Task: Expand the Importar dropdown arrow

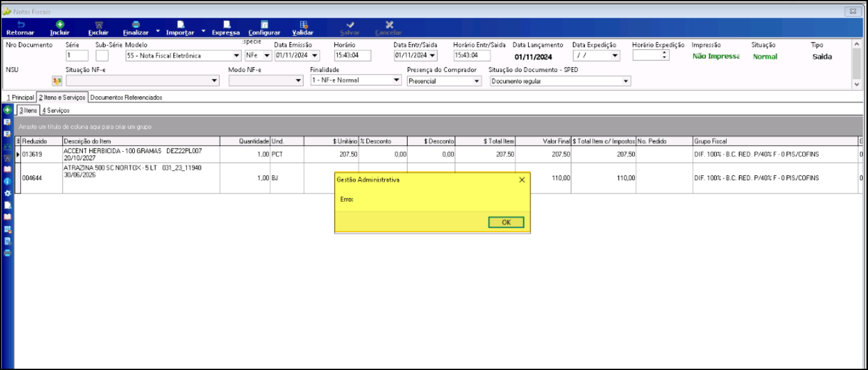Action: [203, 30]
